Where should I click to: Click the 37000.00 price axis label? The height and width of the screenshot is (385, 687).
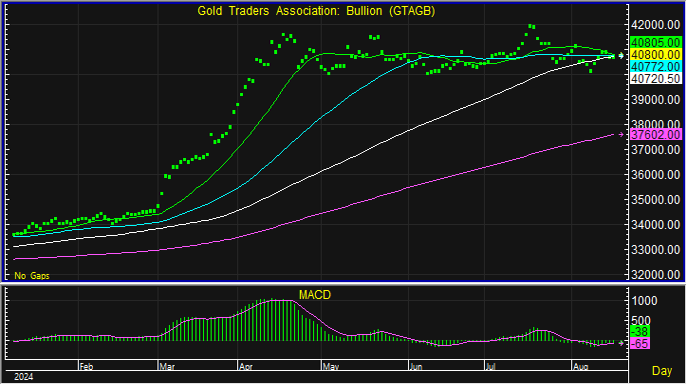(x=655, y=150)
